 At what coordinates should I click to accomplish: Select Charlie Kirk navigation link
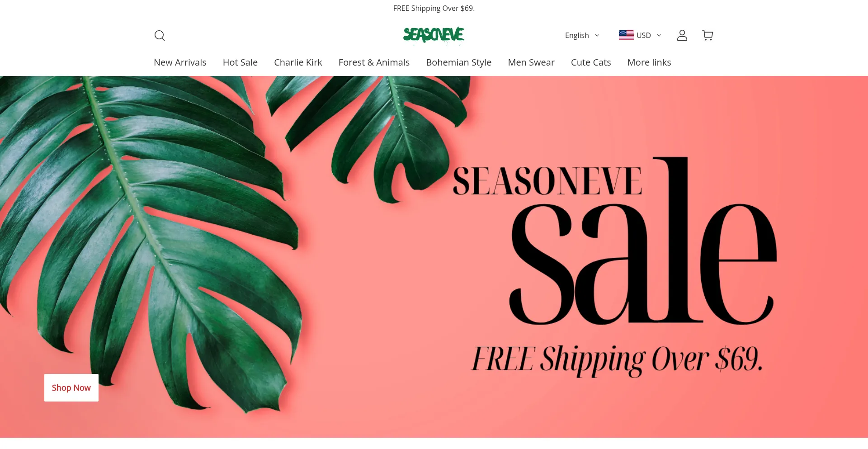pyautogui.click(x=298, y=62)
